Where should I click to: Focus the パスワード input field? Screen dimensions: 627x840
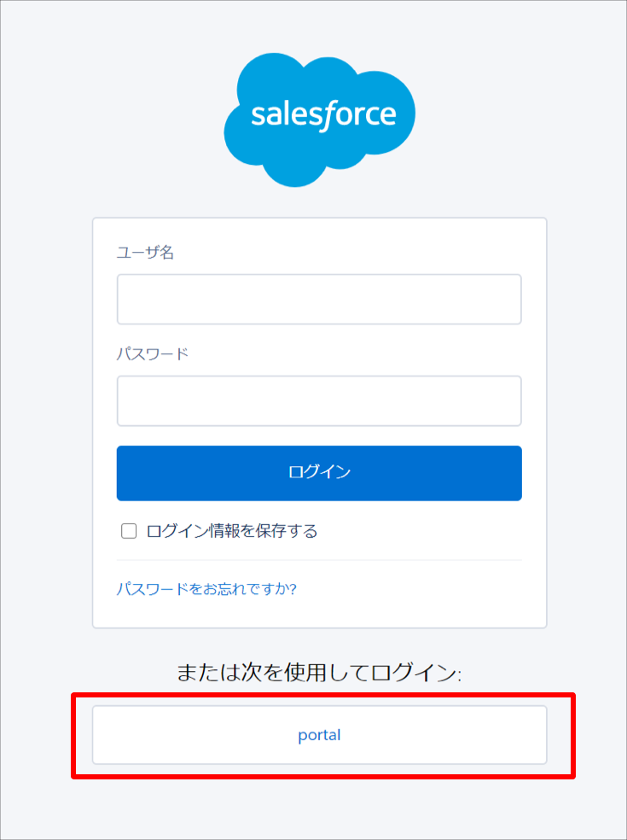point(319,400)
